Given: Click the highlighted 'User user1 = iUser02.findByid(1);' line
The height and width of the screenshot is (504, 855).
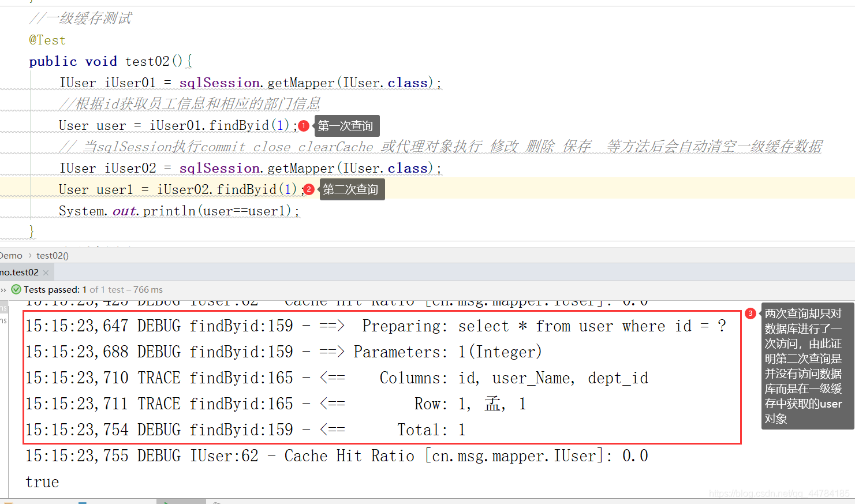Looking at the screenshot, I should coord(181,189).
